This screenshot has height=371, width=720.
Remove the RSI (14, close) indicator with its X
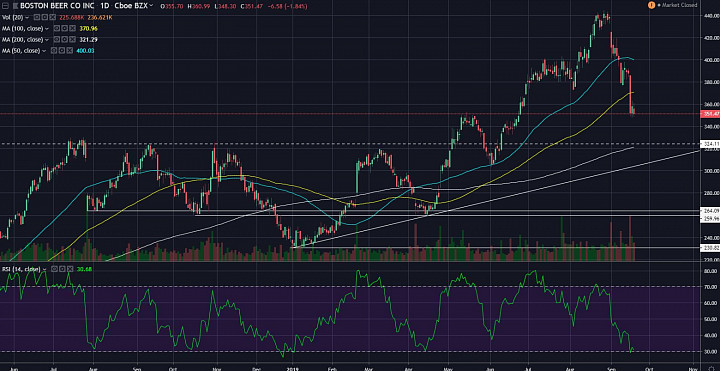tap(70, 269)
